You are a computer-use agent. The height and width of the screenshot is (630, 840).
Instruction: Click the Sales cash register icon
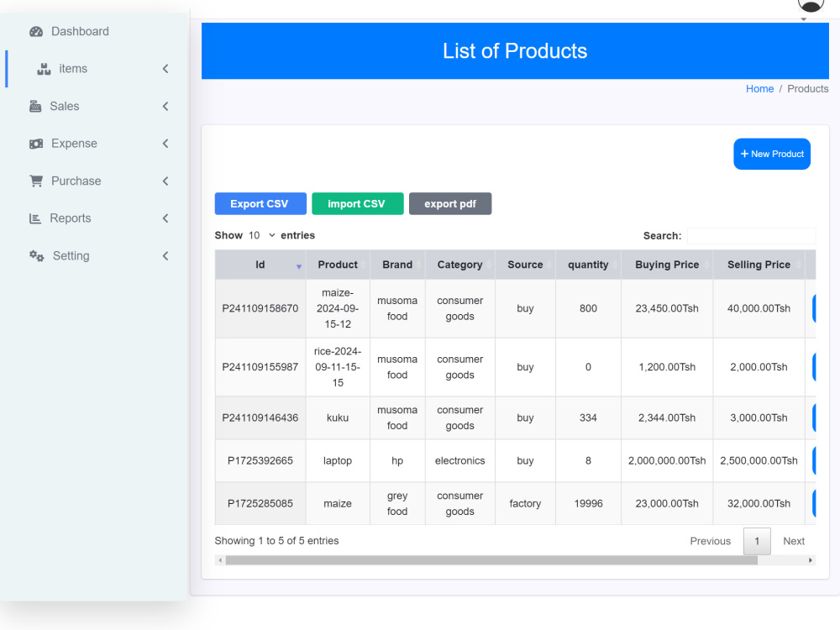click(x=35, y=106)
